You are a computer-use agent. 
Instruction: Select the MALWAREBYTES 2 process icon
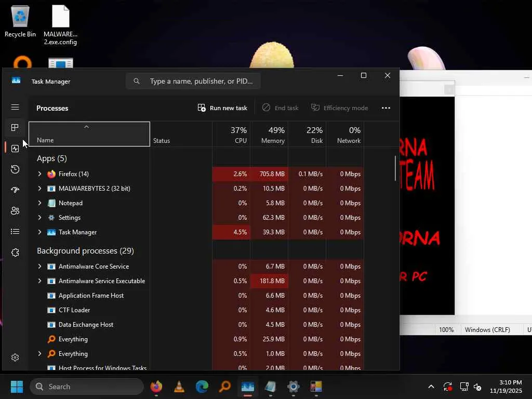[51, 188]
